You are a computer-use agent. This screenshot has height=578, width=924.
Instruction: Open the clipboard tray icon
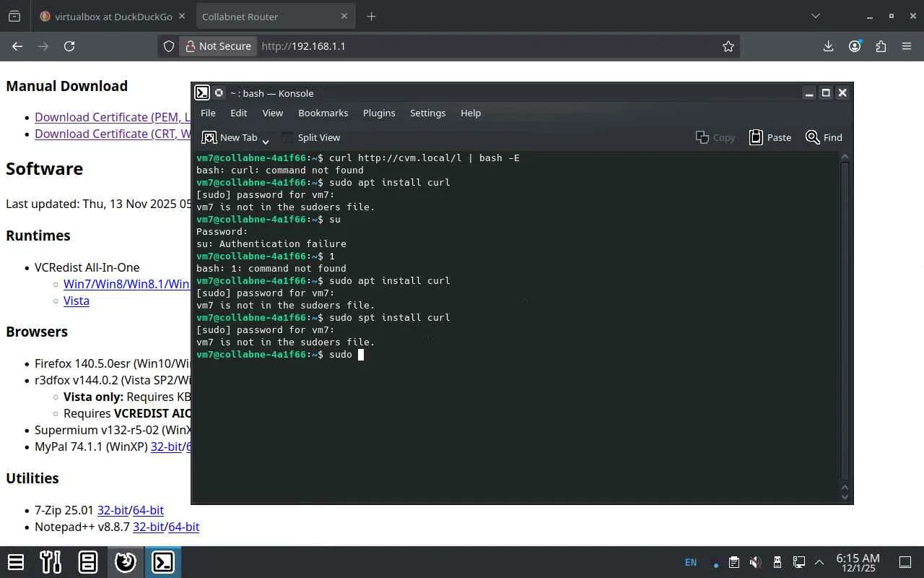tap(733, 562)
